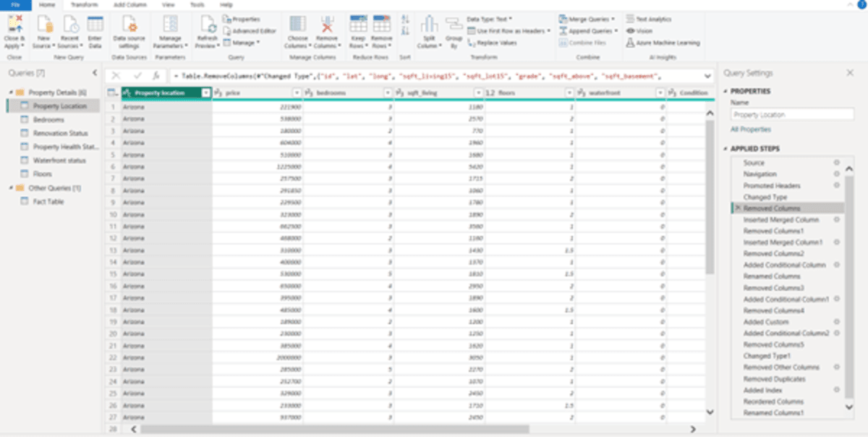
Task: Open the filter dropdown on bedrooms column
Action: click(x=388, y=93)
